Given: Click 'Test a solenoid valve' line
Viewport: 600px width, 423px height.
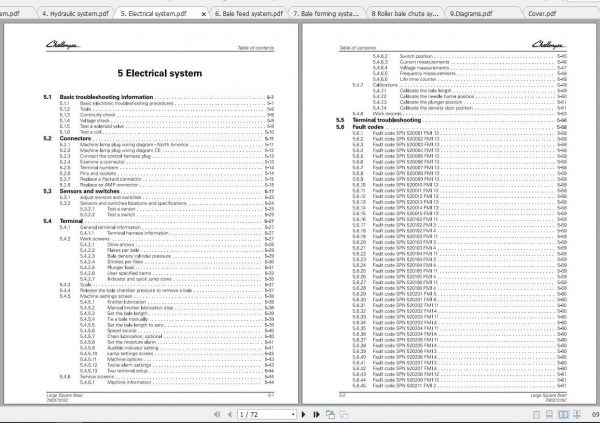Looking at the screenshot, I should 167,126.
